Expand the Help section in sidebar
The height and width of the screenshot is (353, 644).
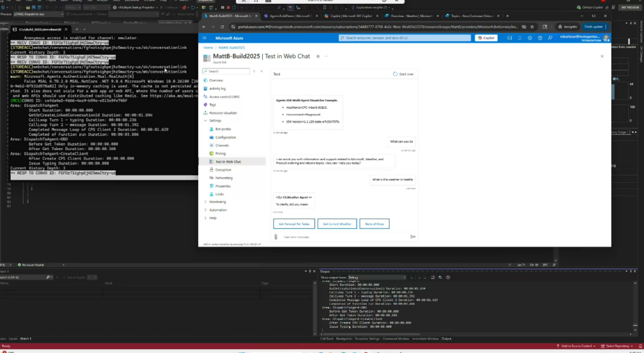[206, 218]
